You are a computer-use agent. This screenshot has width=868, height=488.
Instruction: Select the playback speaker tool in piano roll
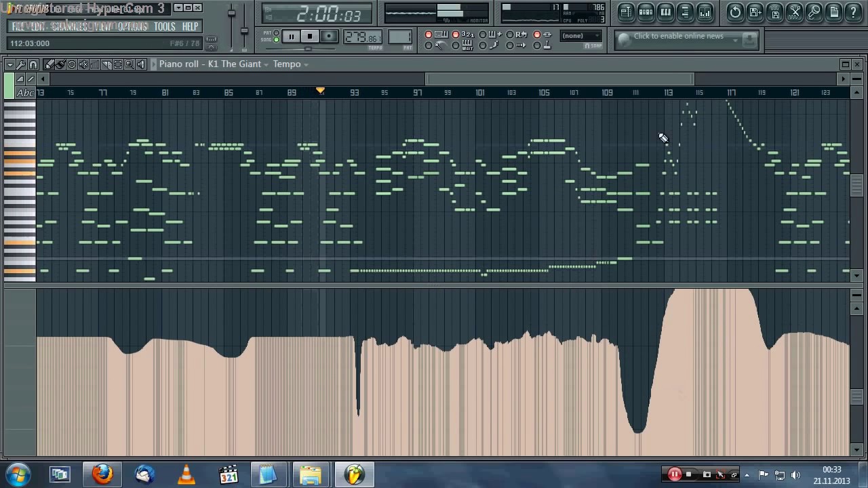[141, 64]
